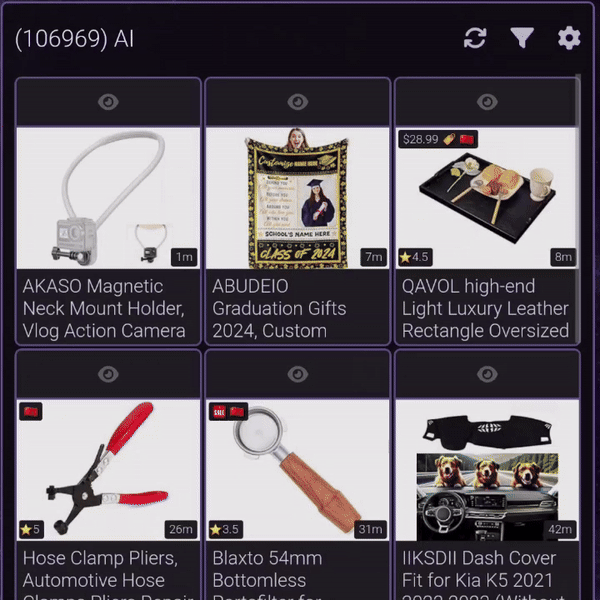600x600 pixels.
Task: Toggle eye icon above Hose Clamp Pliers
Action: pyautogui.click(x=108, y=374)
